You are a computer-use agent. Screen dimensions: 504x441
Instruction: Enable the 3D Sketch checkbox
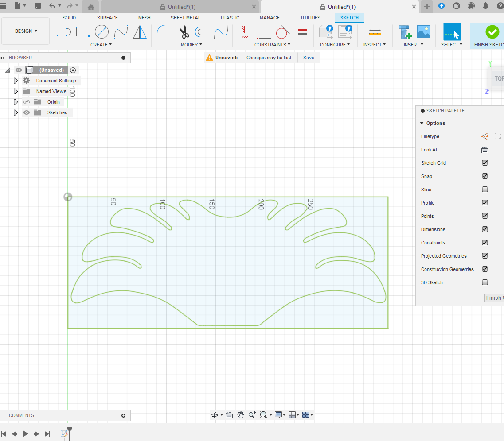coord(484,282)
